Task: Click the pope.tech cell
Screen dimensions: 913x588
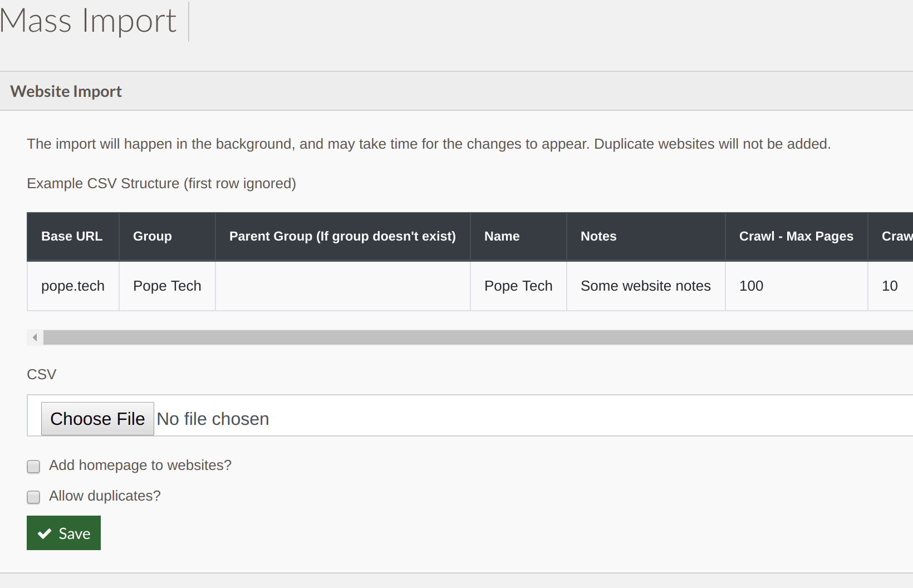Action: coord(72,286)
